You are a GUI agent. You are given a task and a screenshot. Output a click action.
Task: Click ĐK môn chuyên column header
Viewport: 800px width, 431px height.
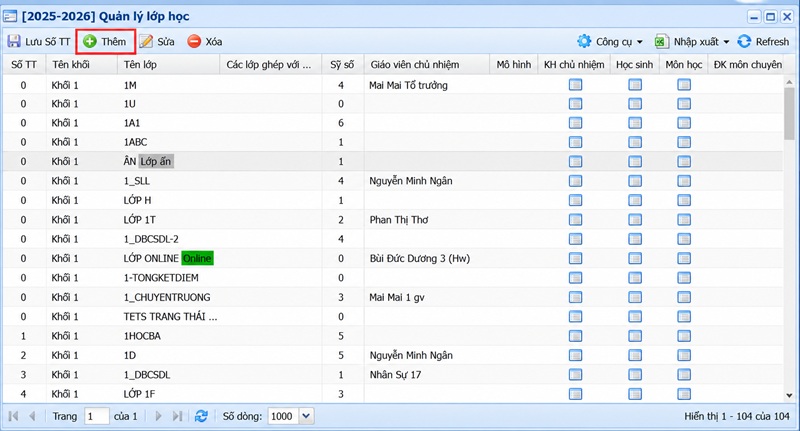pos(746,65)
